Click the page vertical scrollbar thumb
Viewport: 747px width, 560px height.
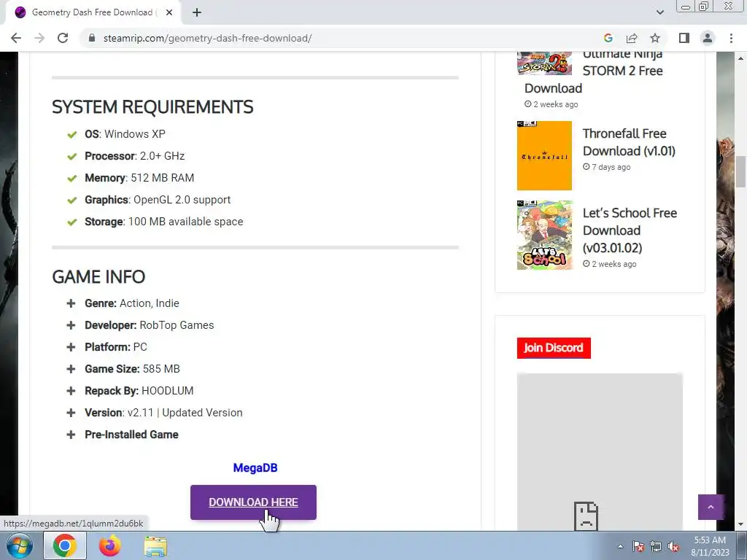[740, 171]
